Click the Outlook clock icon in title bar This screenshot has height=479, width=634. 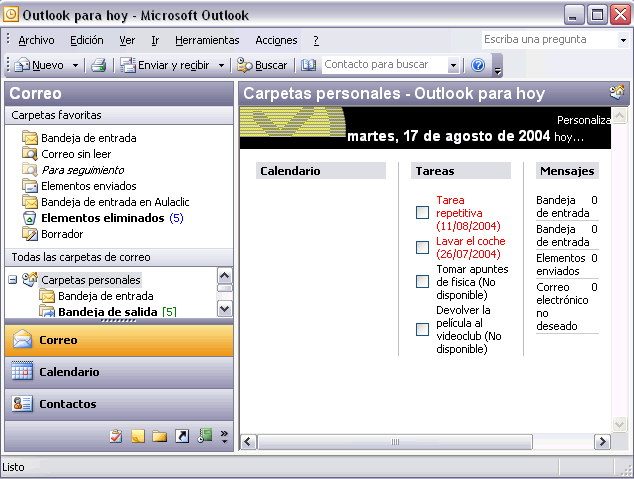pyautogui.click(x=11, y=15)
